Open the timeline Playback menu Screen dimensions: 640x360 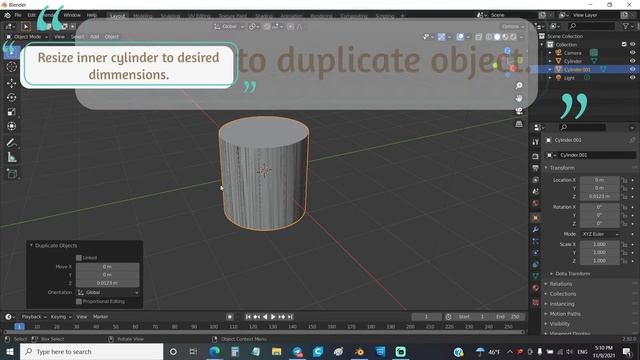[33, 317]
